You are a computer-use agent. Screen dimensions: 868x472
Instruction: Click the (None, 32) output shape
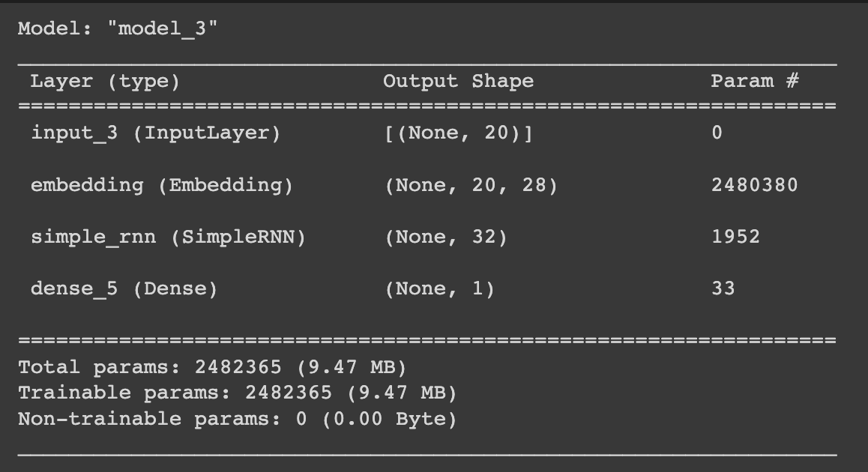pos(446,237)
